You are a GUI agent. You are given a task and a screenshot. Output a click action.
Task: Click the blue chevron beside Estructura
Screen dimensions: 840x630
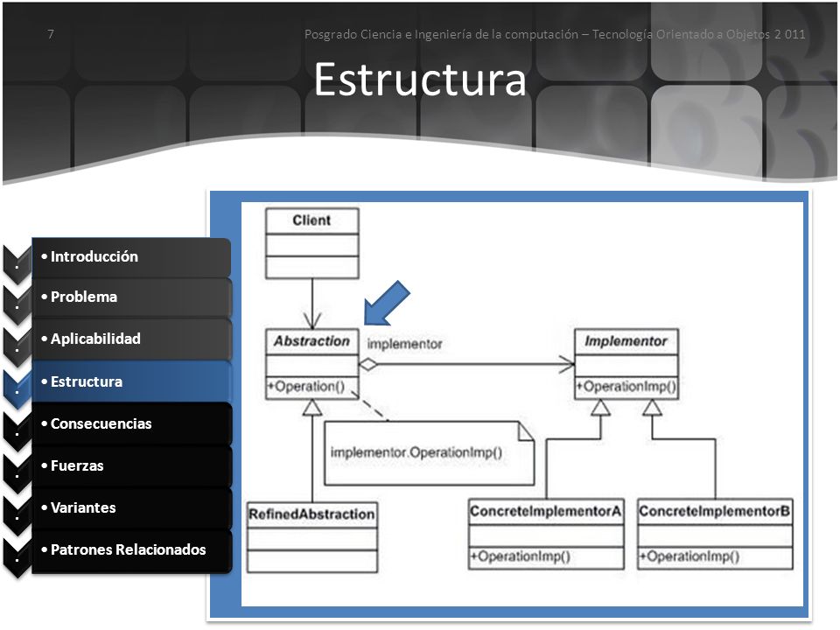(17, 390)
